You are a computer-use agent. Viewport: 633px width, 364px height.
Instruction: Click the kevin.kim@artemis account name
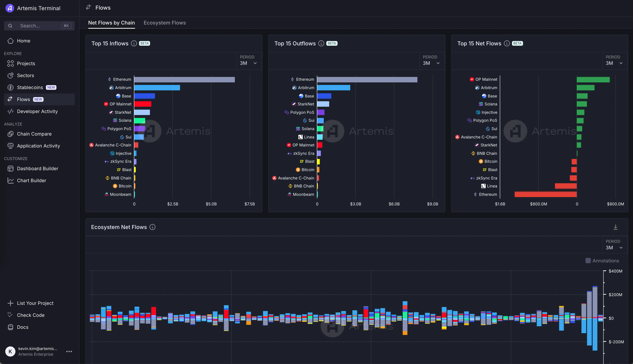point(38,349)
